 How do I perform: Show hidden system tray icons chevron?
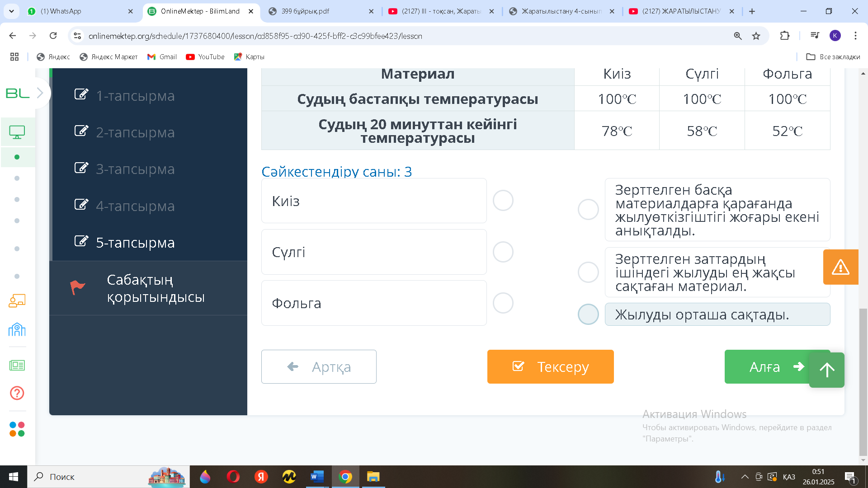pos(745,477)
